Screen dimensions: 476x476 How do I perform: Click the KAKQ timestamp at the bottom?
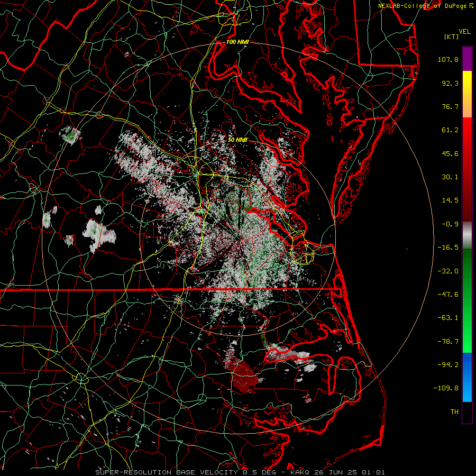click(337, 472)
